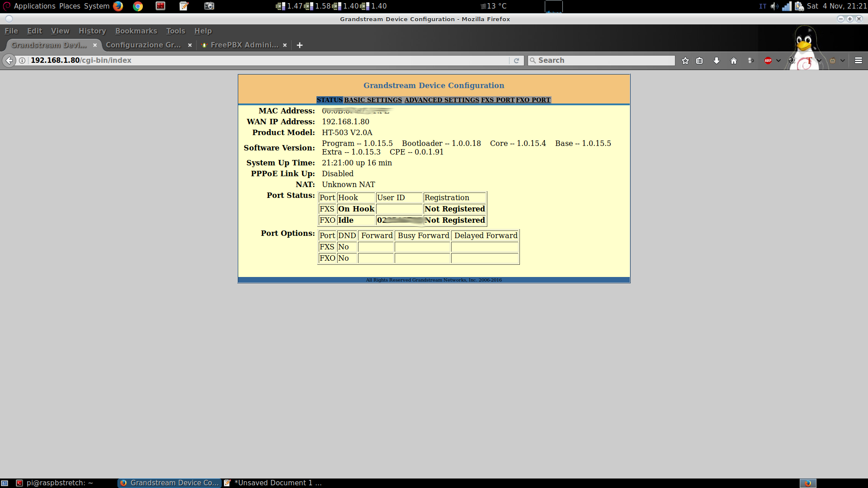The width and height of the screenshot is (868, 488).
Task: Open BASIC SETTINGS page
Action: coord(373,100)
